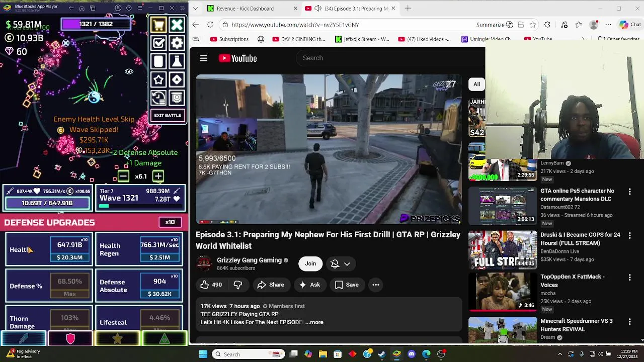Increase game speed with plus button
Viewport: 644px width, 362px height.
click(158, 176)
